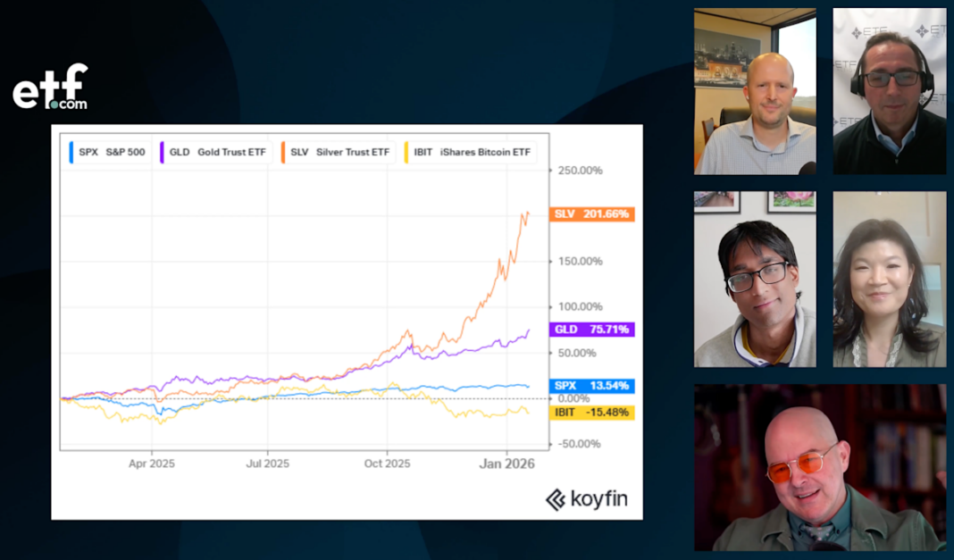
Task: Toggle the GLD Gold Trust ETF legend item
Action: 213,152
